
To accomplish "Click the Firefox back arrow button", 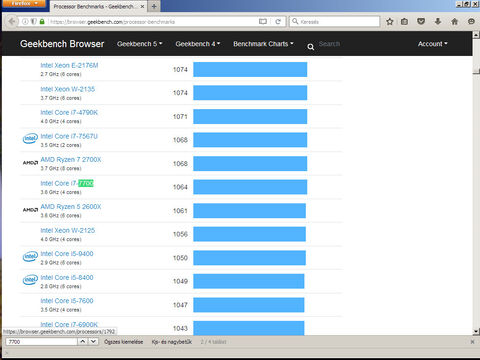I will point(12,22).
